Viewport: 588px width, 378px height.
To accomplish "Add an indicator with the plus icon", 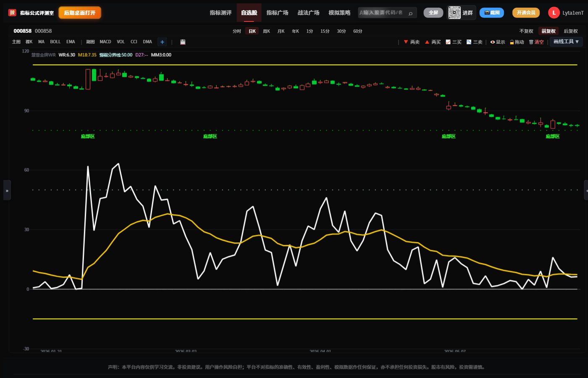I will click(x=162, y=42).
